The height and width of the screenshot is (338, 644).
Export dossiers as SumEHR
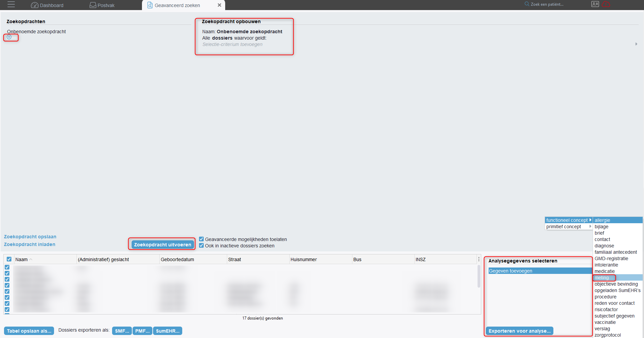[167, 331]
